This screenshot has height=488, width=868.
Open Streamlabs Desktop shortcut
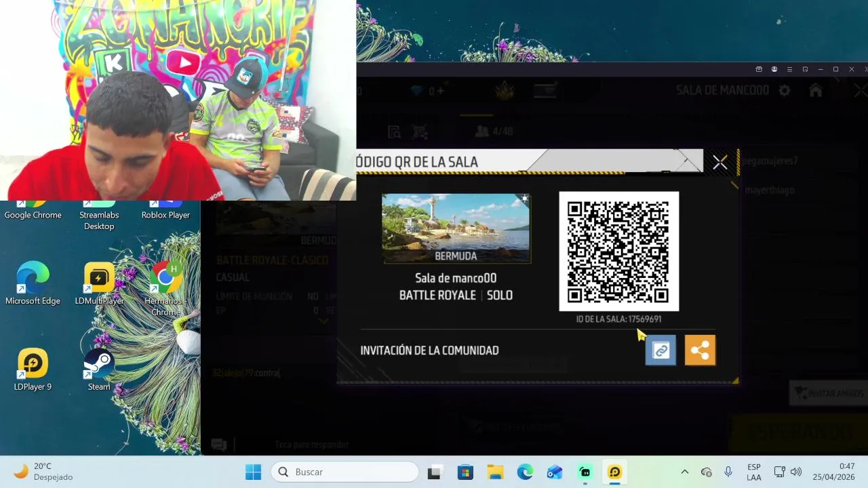coord(99,216)
